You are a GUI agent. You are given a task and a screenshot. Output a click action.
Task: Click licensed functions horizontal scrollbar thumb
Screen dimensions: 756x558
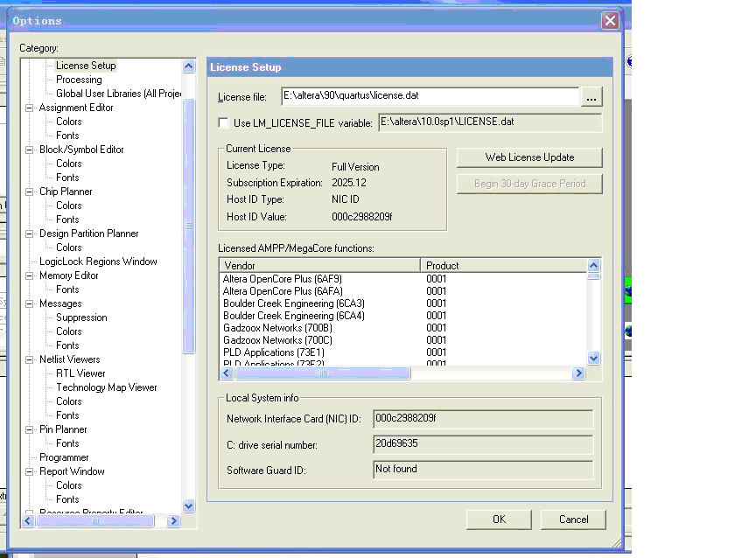pos(323,373)
